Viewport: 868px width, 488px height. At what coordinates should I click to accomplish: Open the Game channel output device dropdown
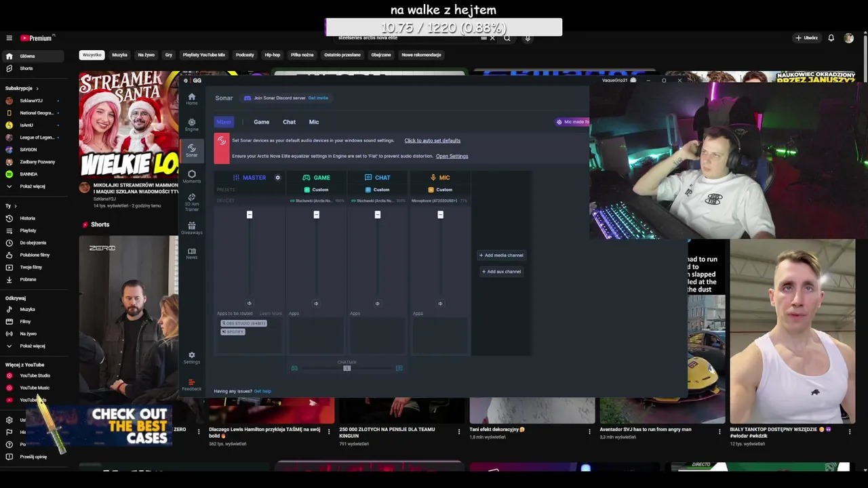(x=316, y=201)
